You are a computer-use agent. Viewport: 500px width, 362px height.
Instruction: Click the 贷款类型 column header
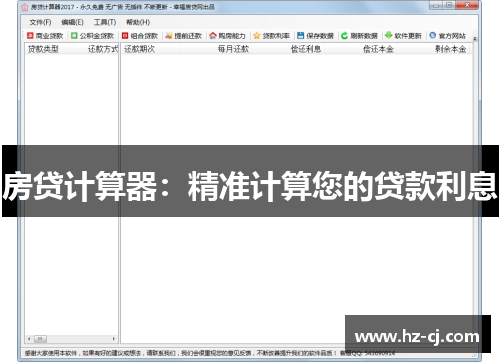49,49
